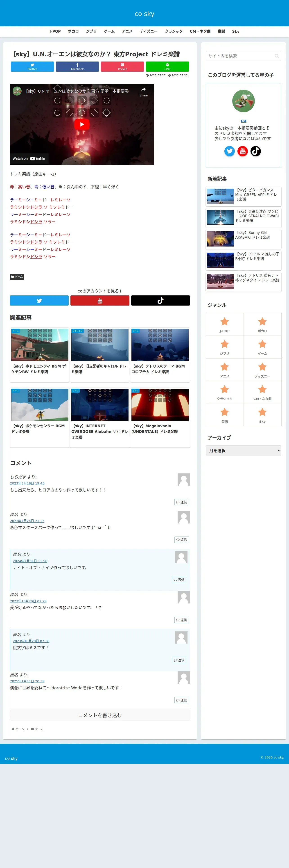Open related article INTERNET OVERDOSE
The image size is (289, 868).
point(100,418)
